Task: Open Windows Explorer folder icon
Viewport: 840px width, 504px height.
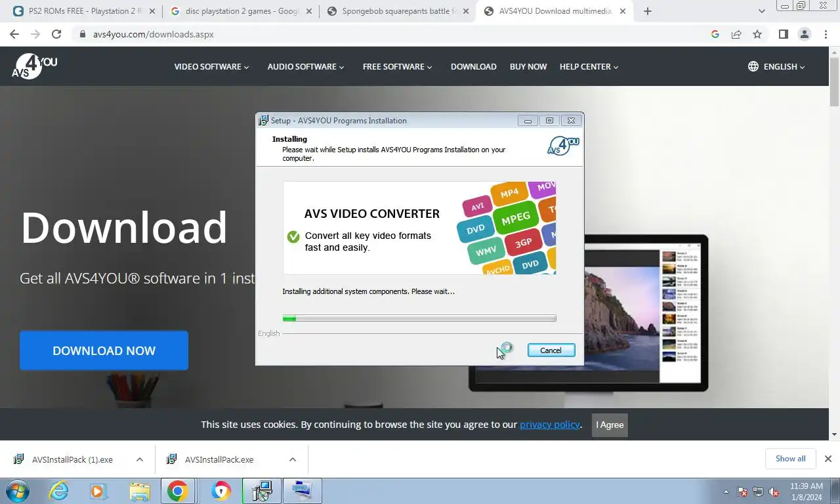Action: (138, 491)
